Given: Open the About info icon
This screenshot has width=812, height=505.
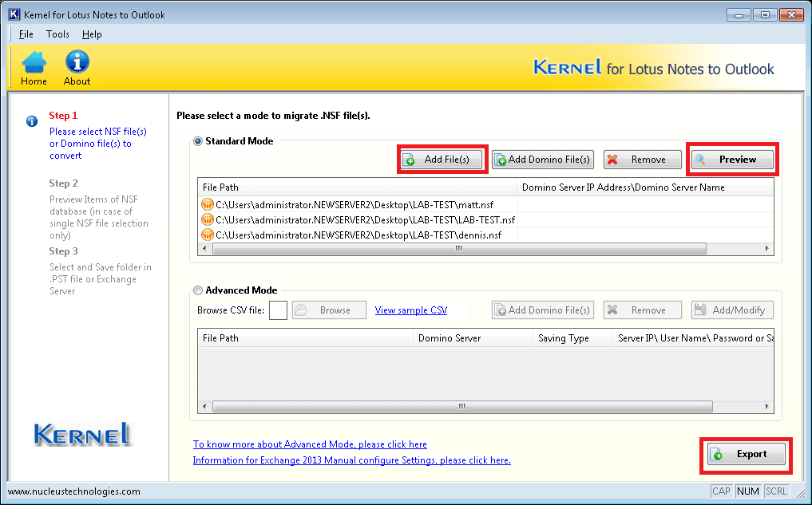Looking at the screenshot, I should click(x=77, y=67).
